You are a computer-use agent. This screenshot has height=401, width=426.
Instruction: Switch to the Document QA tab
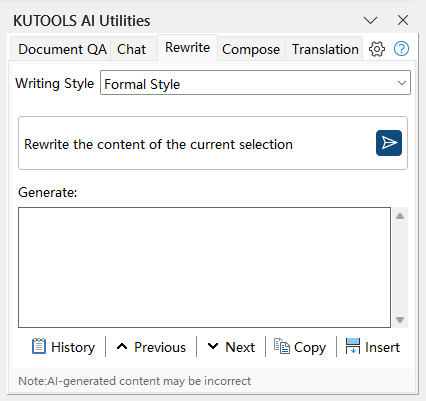tap(62, 49)
